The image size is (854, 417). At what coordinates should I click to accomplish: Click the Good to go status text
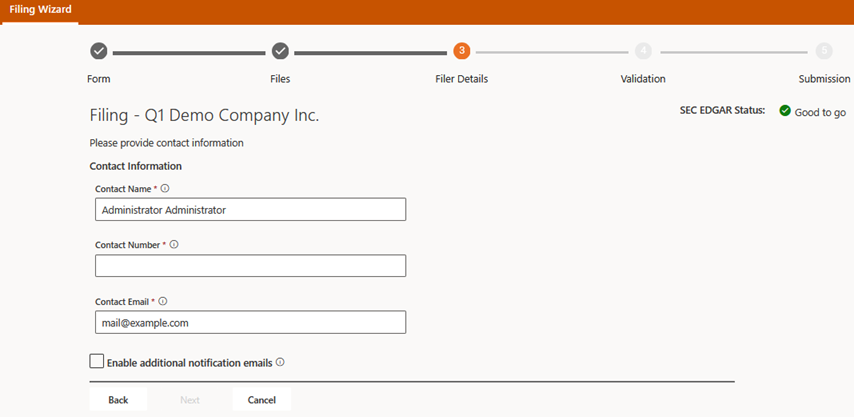click(820, 113)
